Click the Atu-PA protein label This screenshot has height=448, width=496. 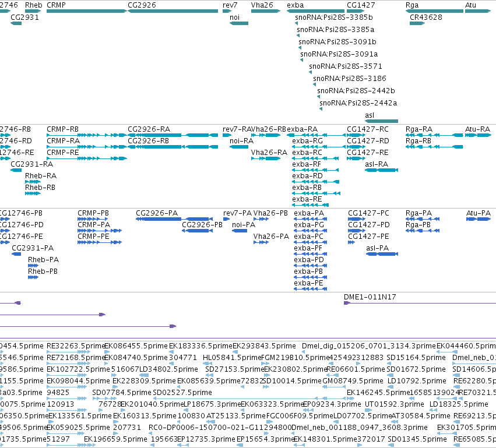(x=479, y=213)
